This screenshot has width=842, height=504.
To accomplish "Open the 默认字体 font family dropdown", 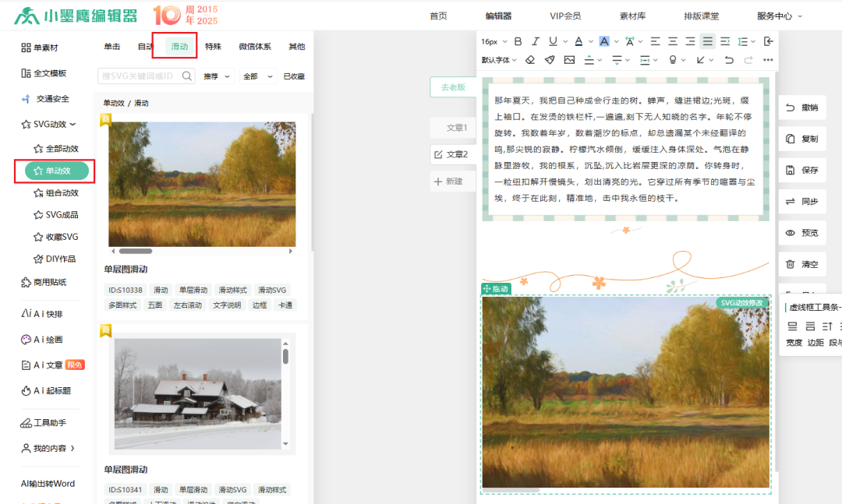I will click(499, 60).
